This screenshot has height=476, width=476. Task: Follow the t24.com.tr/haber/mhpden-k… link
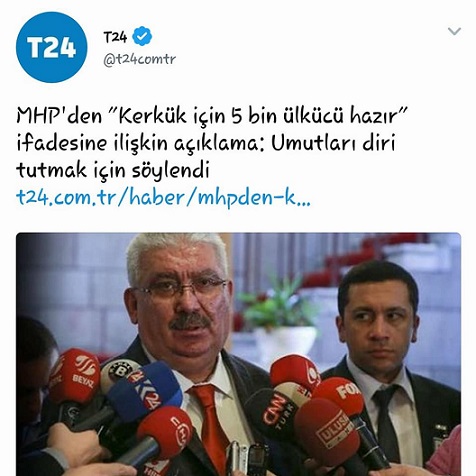click(x=163, y=197)
